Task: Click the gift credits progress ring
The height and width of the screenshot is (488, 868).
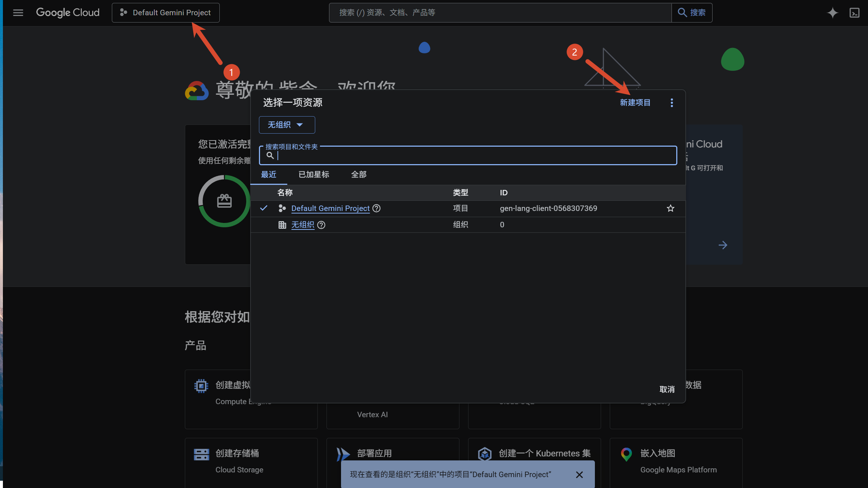Action: [224, 201]
